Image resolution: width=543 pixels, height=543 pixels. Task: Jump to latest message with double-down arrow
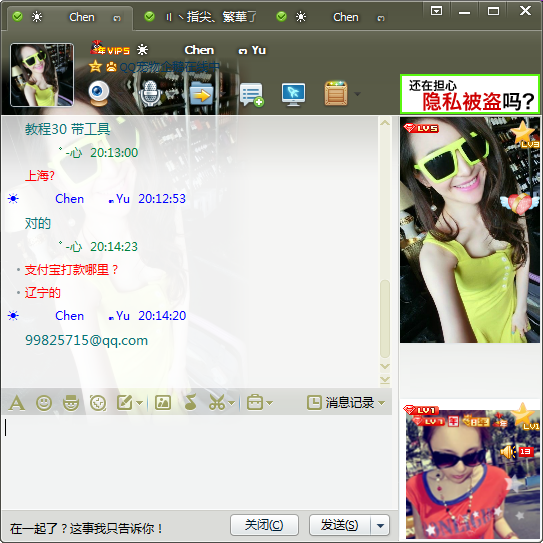(385, 380)
